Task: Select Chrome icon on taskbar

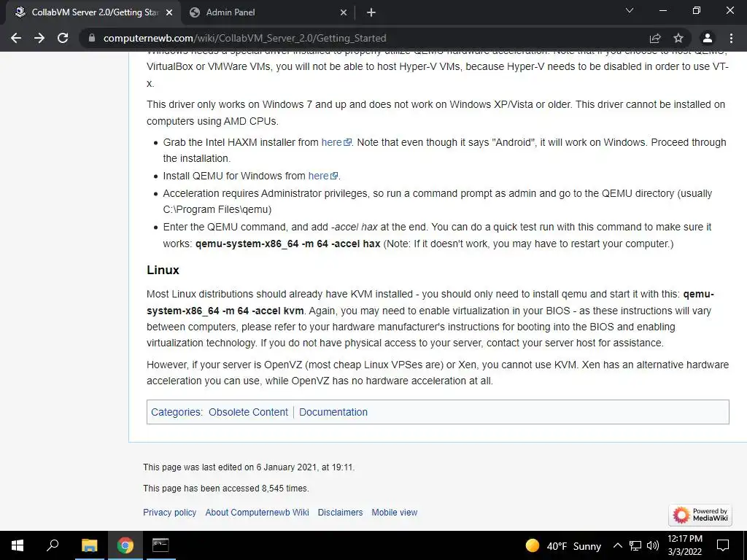Action: [x=125, y=545]
